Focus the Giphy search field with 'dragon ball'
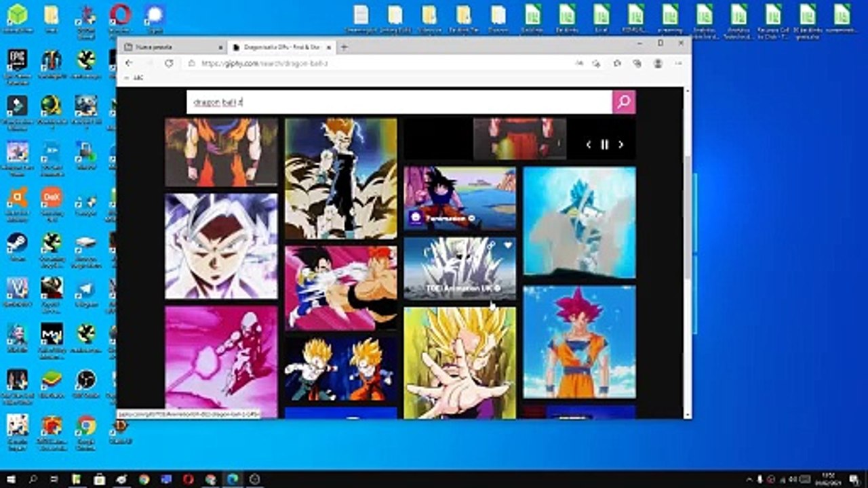 click(399, 102)
